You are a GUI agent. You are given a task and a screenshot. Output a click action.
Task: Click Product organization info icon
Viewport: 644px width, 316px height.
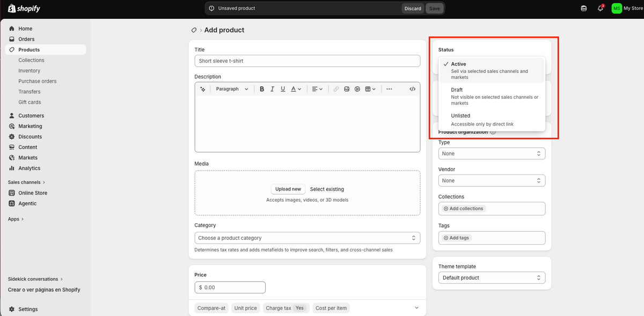pos(493,132)
